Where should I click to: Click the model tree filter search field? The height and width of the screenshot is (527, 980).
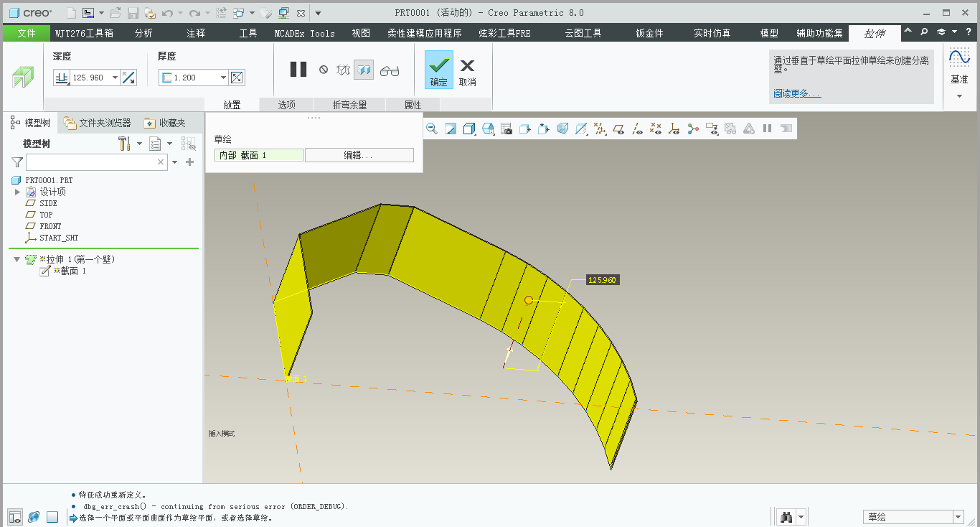click(90, 162)
